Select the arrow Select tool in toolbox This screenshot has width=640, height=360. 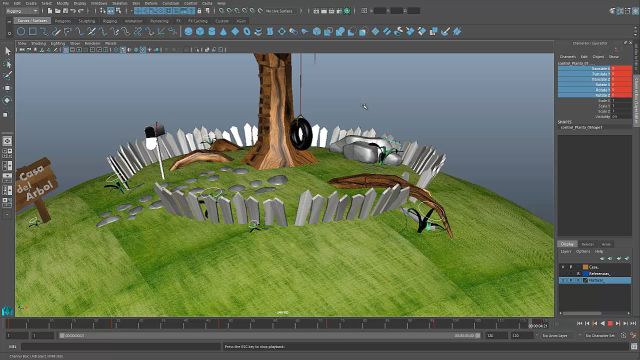pos(7,51)
